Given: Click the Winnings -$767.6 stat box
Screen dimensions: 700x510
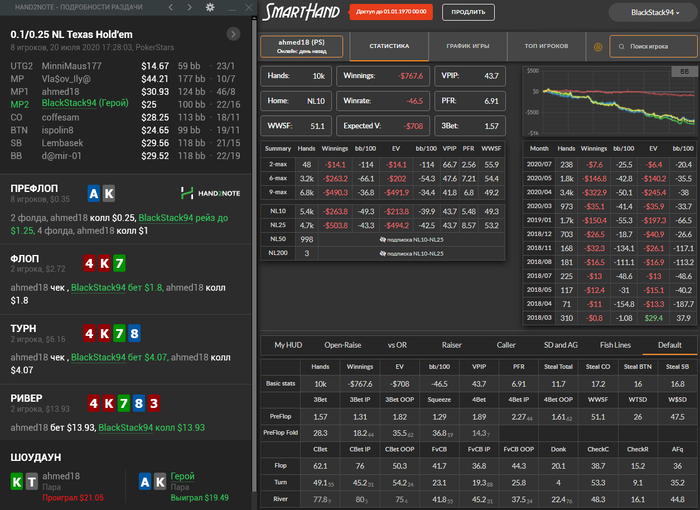Looking at the screenshot, I should (x=383, y=76).
